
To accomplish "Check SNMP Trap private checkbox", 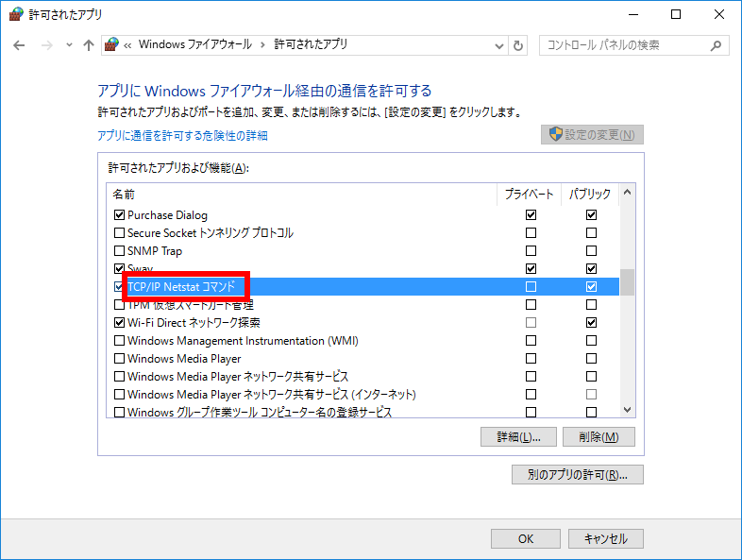I will tap(531, 251).
